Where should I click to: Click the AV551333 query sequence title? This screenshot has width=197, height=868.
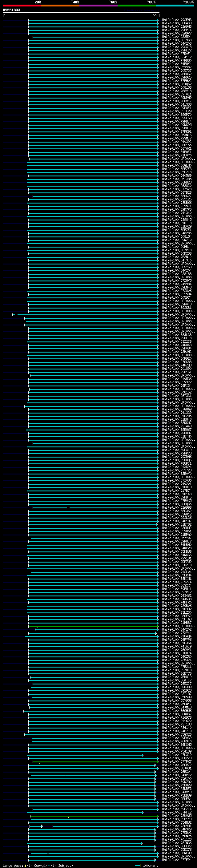tap(11, 10)
